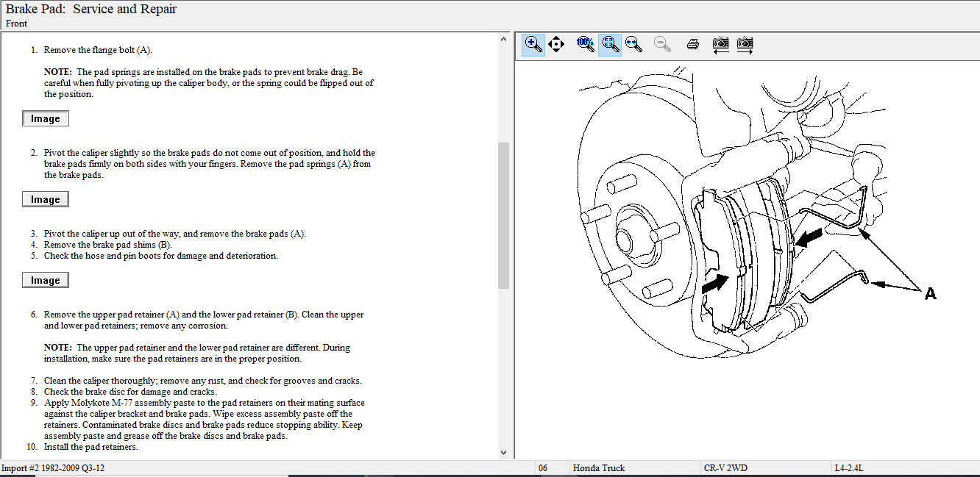Click scrollbar down arrow in text pane

coord(504,453)
